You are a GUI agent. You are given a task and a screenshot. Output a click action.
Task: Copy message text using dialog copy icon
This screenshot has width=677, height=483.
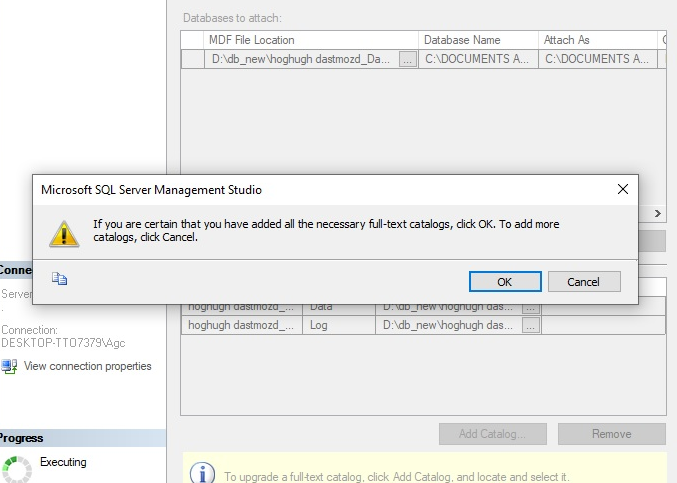click(x=60, y=279)
